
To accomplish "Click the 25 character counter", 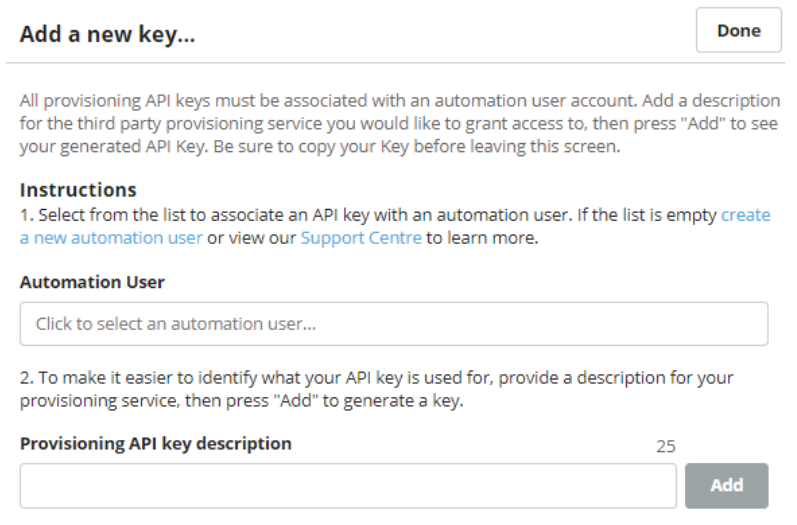I will [x=665, y=446].
